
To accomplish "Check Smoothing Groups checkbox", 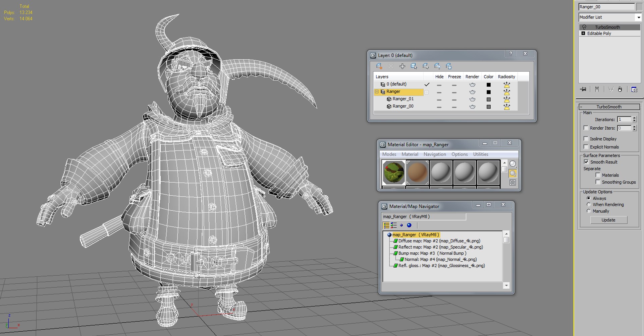I will (598, 182).
